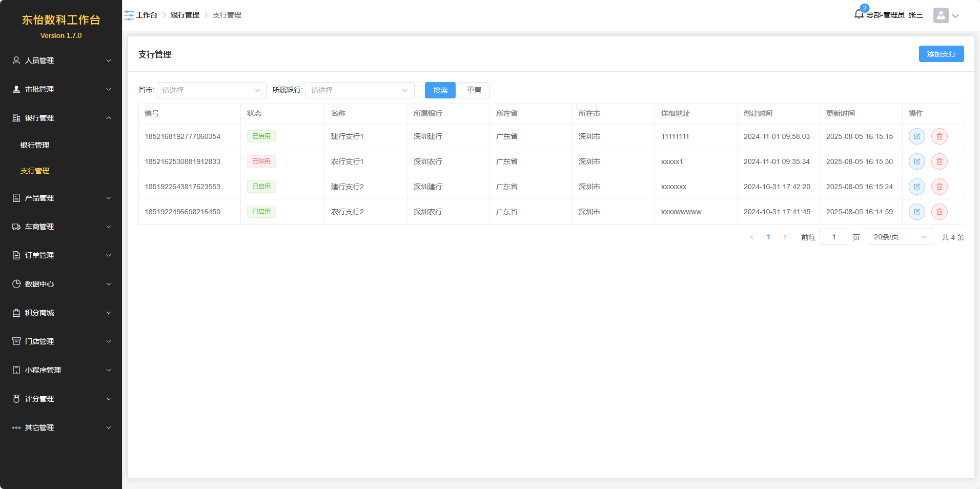The image size is (980, 489).
Task: Expand the 订单管理 sidebar menu
Action: click(x=61, y=255)
